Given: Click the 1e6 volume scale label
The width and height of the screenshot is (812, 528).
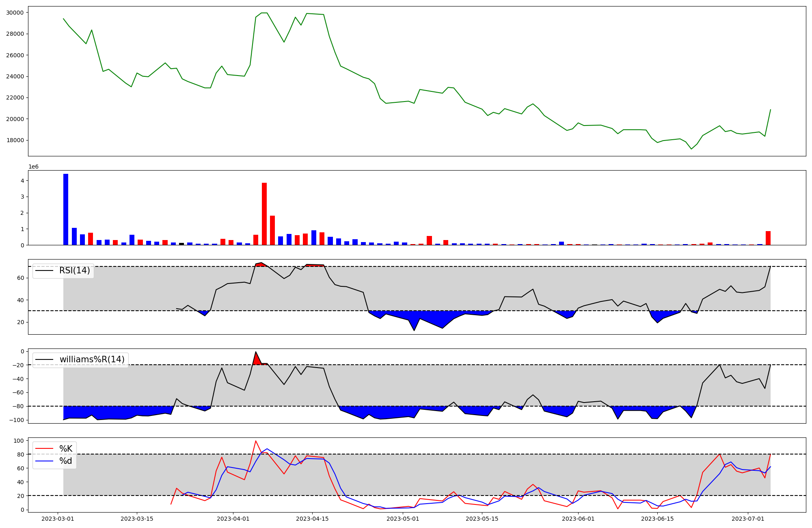Looking at the screenshot, I should 33,167.
